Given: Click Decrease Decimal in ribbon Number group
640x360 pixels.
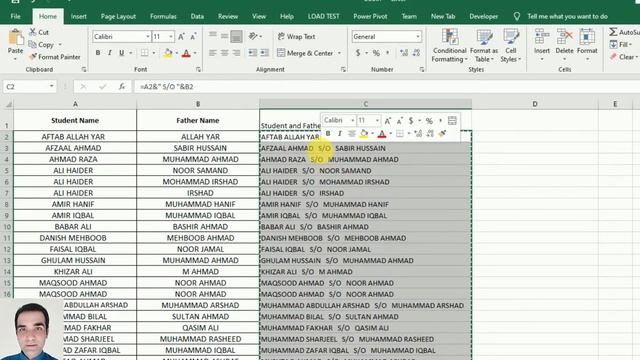Looking at the screenshot, I should [x=416, y=53].
